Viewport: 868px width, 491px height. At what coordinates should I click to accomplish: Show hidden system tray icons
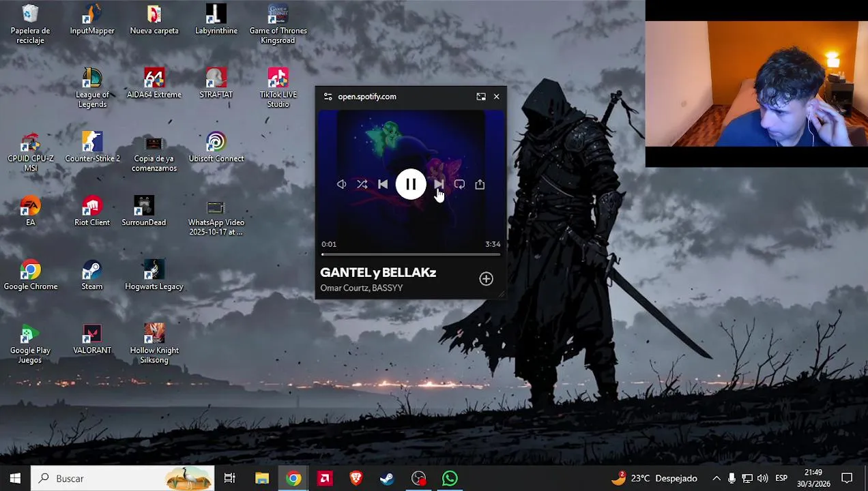pos(716,478)
